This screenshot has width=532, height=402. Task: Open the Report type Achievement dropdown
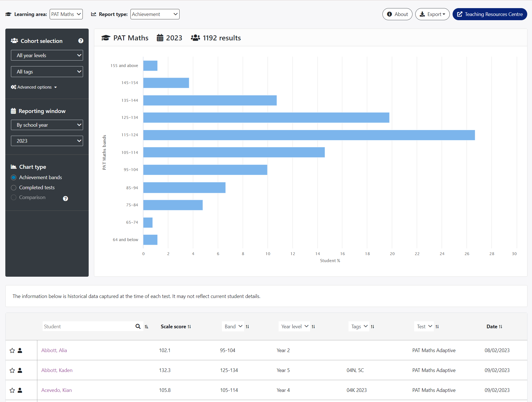155,14
